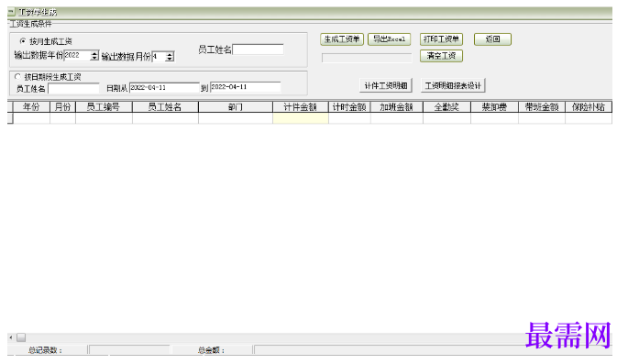The height and width of the screenshot is (364, 628).
Task: Select the 按日期段生成工资 radio option
Action: (x=17, y=76)
